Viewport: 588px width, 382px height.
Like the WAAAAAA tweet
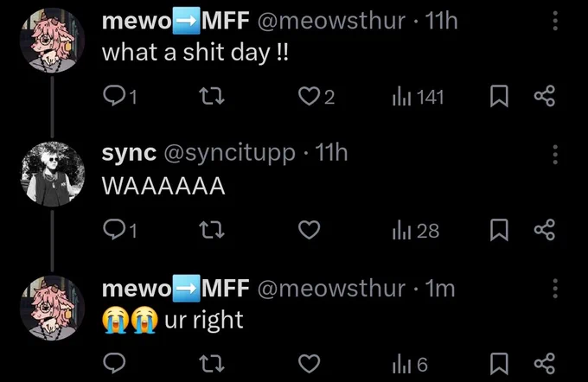click(x=309, y=230)
